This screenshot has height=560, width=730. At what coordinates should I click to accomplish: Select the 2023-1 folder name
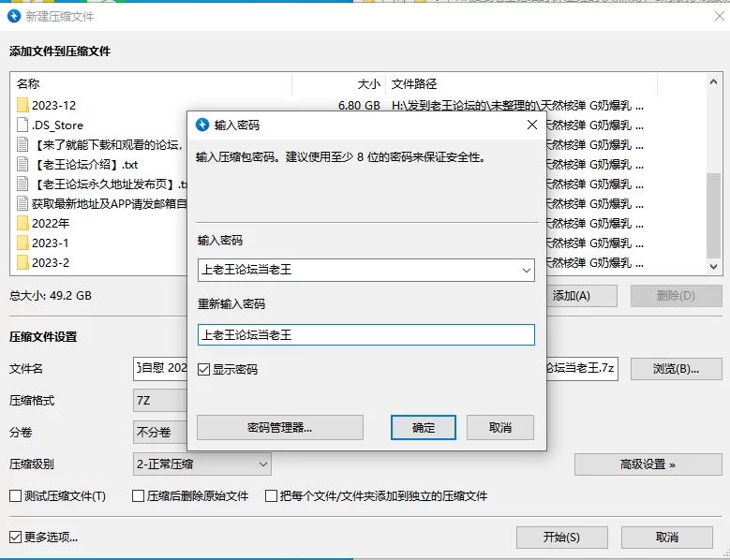pyautogui.click(x=50, y=243)
